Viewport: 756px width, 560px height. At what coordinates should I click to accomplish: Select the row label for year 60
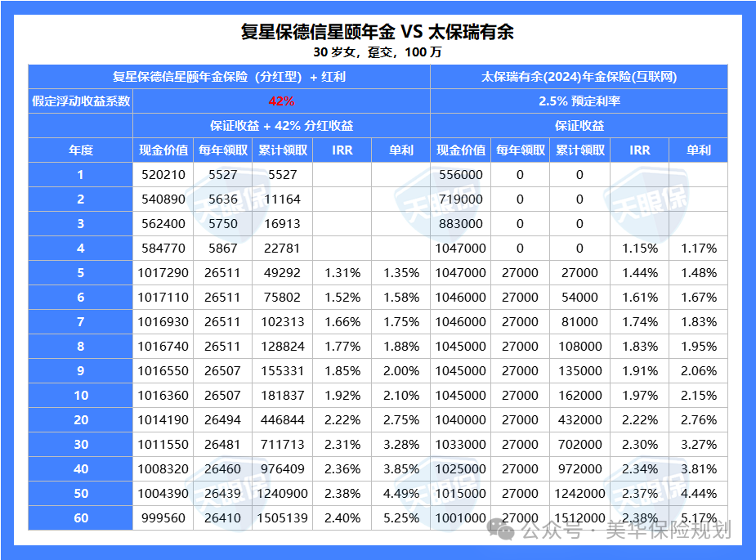click(80, 518)
